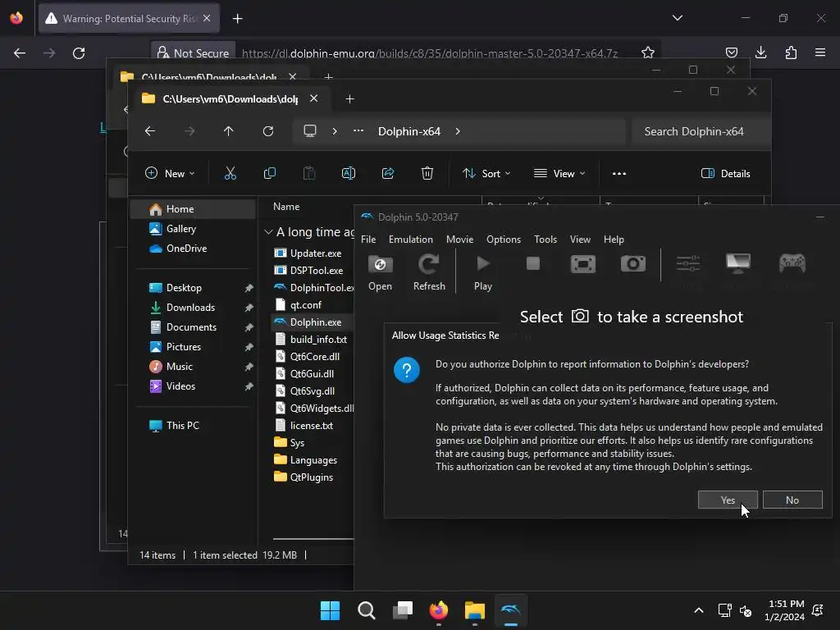Open the New dropdown in File Explorer

(x=170, y=174)
